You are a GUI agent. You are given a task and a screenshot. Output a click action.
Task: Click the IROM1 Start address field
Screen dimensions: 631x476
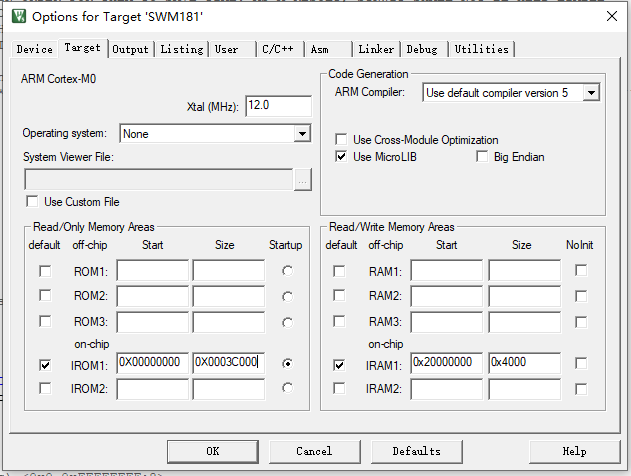[152, 363]
